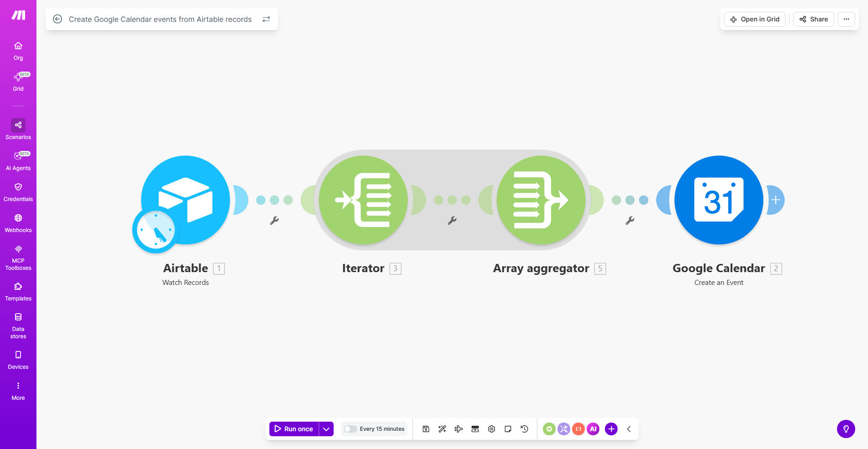
Task: Click purple plus to add favorite app
Action: click(x=611, y=429)
